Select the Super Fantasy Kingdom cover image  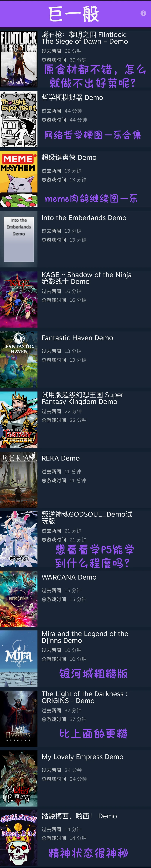pos(19,420)
